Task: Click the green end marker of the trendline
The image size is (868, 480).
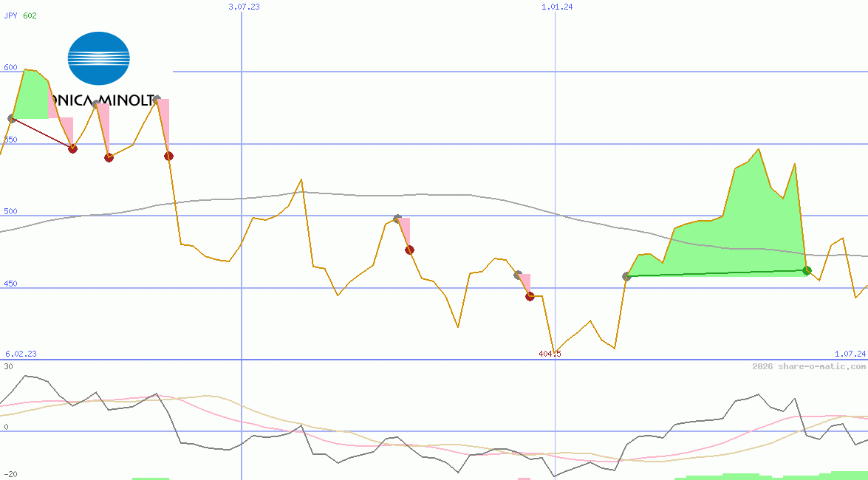Action: [806, 270]
